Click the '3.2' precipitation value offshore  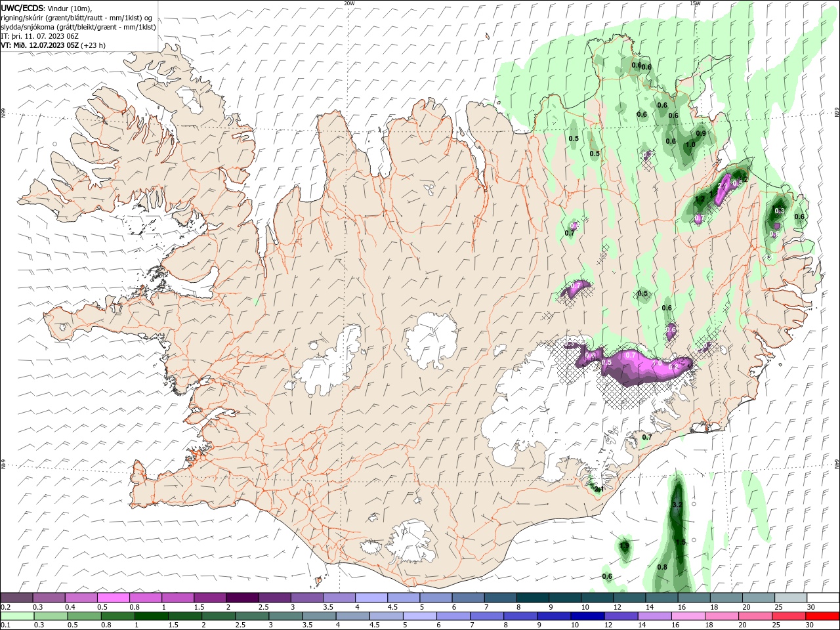tap(678, 505)
